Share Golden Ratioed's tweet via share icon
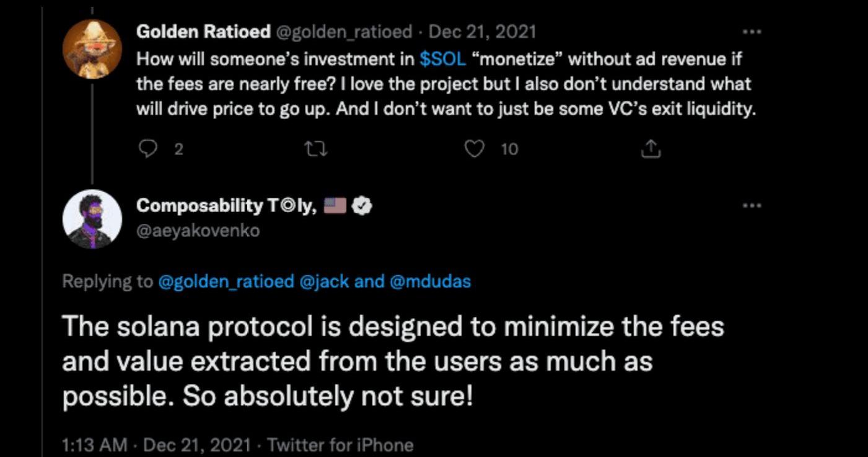 click(x=651, y=149)
